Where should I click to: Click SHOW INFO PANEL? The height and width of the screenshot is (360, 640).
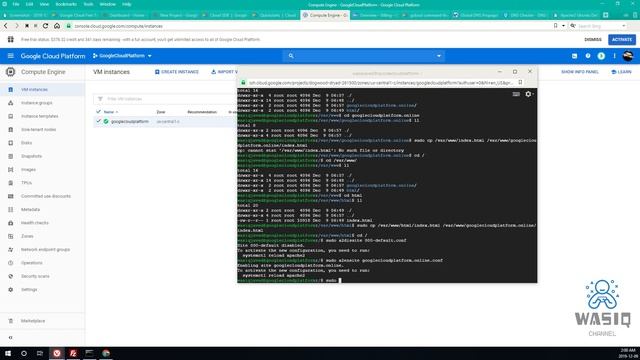pyautogui.click(x=580, y=72)
